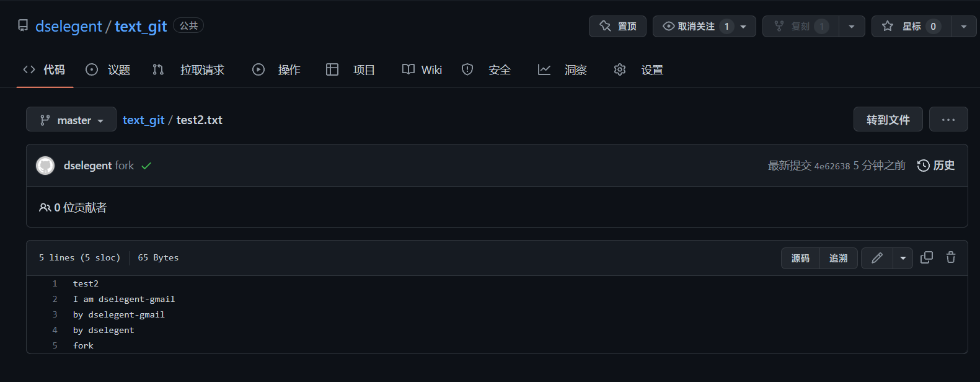
Task: Open the 议题 issues tab
Action: (108, 69)
